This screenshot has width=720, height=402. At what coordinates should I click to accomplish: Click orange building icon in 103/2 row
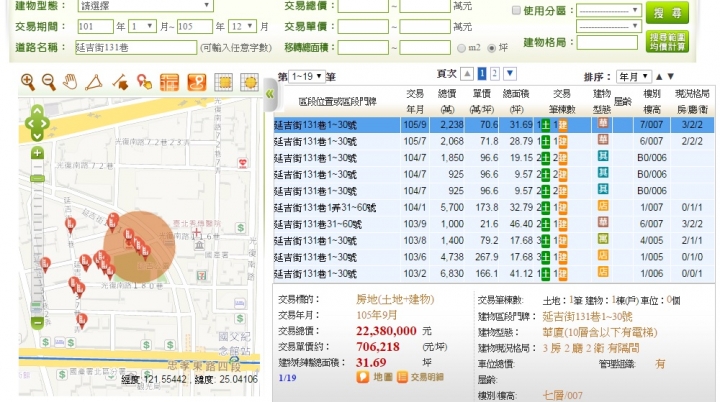coord(563,274)
